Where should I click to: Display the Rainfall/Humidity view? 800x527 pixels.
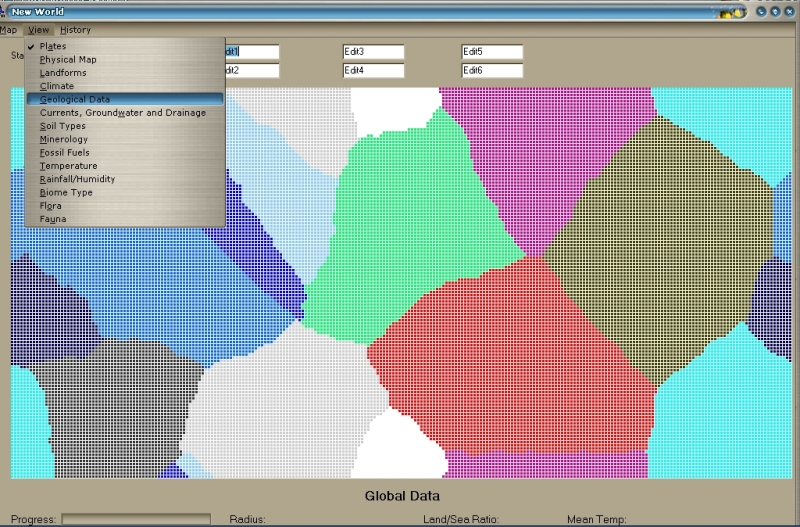tap(77, 179)
